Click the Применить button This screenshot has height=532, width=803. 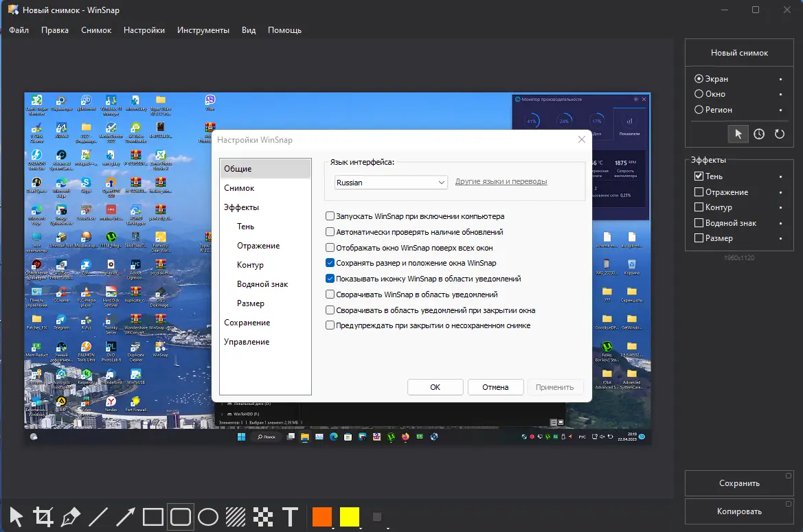tap(554, 387)
